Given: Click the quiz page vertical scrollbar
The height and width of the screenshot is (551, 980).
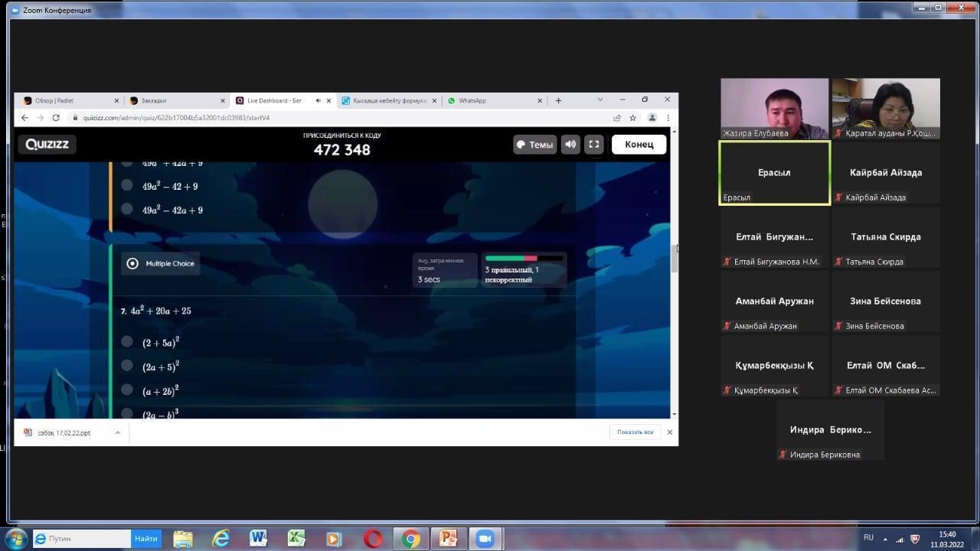Looking at the screenshot, I should coord(674,259).
